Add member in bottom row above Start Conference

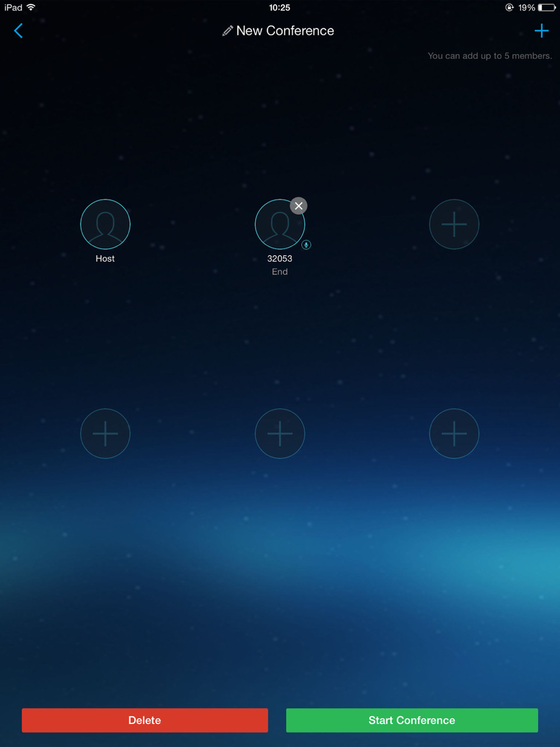pyautogui.click(x=454, y=433)
